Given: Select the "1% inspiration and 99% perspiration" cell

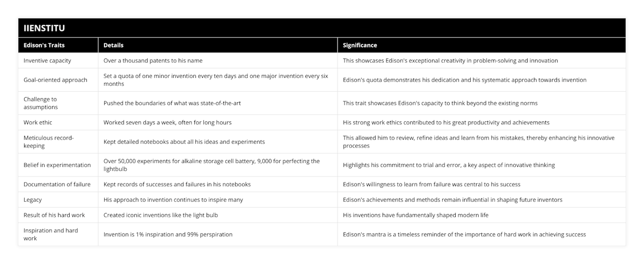Looking at the screenshot, I should tap(168, 234).
